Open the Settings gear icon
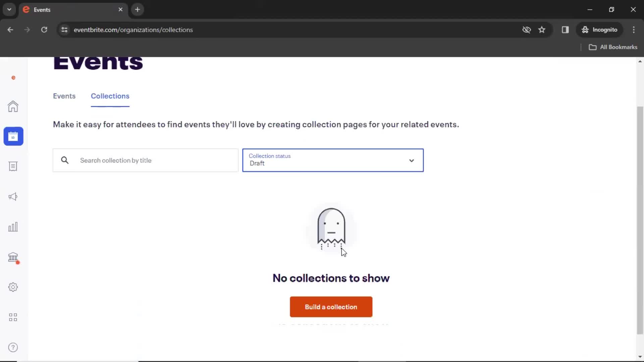 pyautogui.click(x=13, y=287)
